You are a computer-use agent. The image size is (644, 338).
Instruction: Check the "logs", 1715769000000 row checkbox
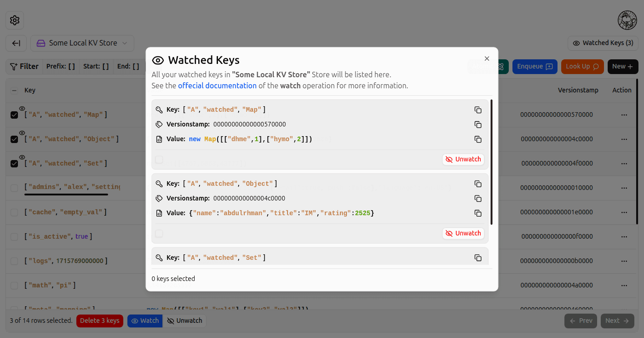tap(14, 261)
